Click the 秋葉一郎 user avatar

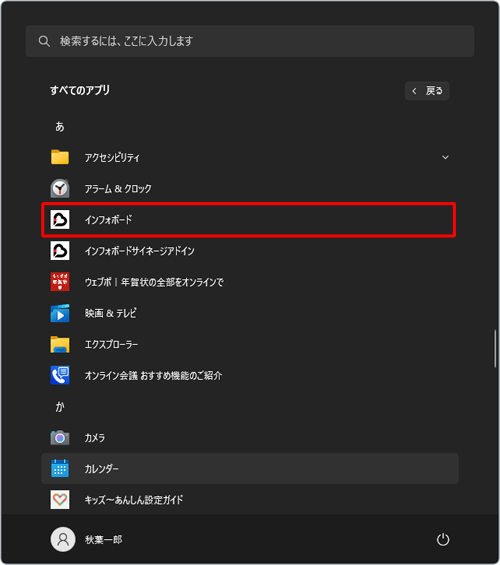tap(63, 539)
